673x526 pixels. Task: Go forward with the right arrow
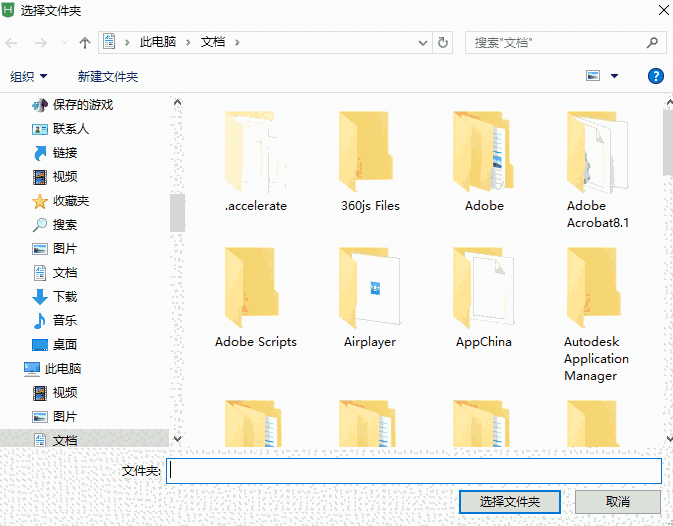41,42
